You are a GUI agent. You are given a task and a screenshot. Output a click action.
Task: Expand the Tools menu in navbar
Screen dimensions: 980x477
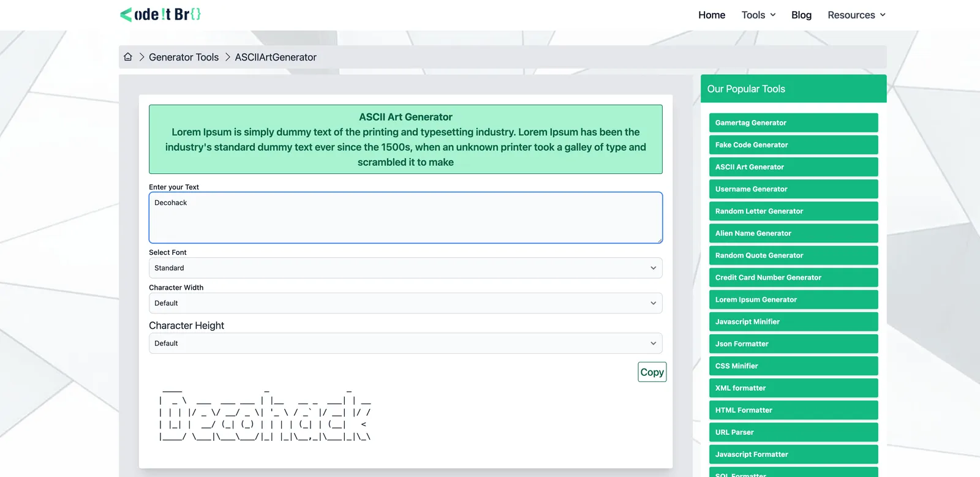(758, 15)
